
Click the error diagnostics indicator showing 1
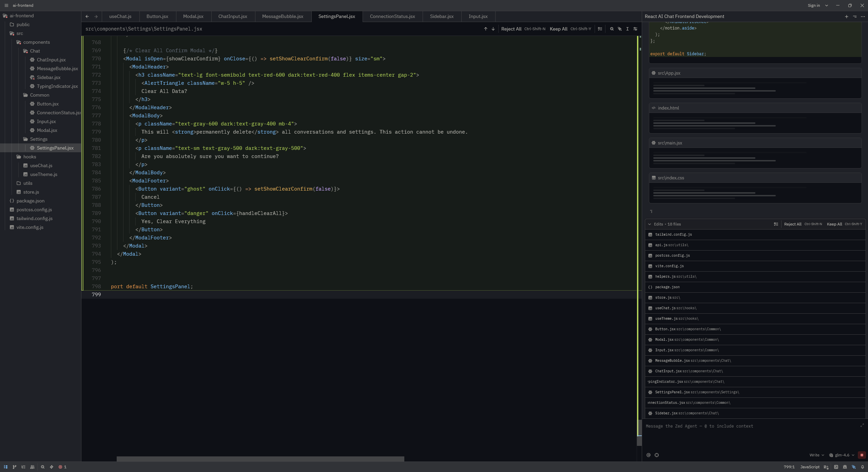tap(62, 467)
